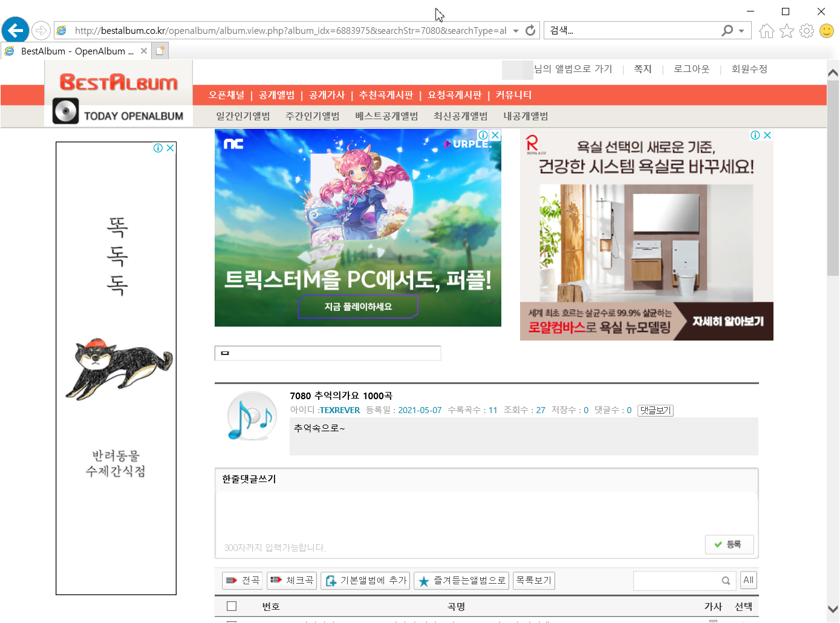Go to 베스트공개앨범 submenu
This screenshot has height=623, width=840.
click(x=386, y=116)
